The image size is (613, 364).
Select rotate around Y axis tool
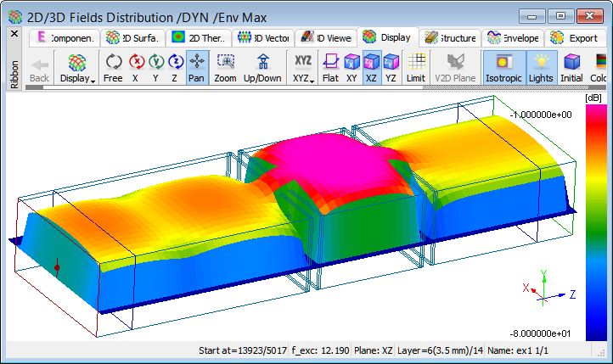point(156,68)
